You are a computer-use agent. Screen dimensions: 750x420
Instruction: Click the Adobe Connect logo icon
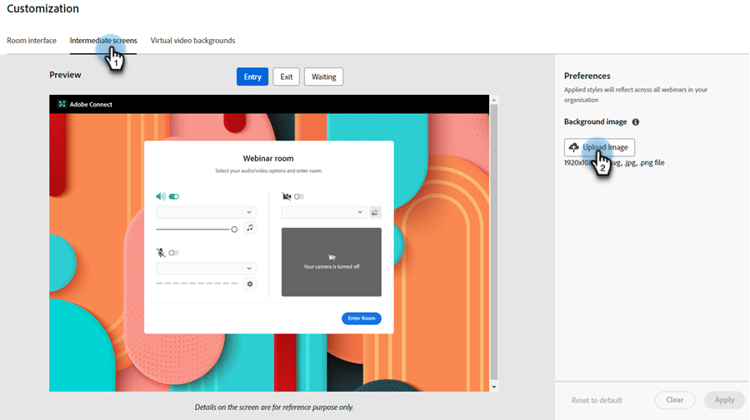[62, 104]
